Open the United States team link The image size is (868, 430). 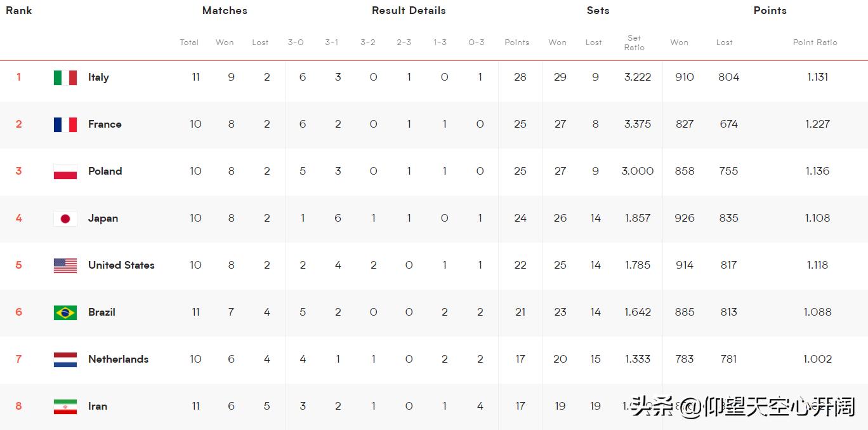121,265
